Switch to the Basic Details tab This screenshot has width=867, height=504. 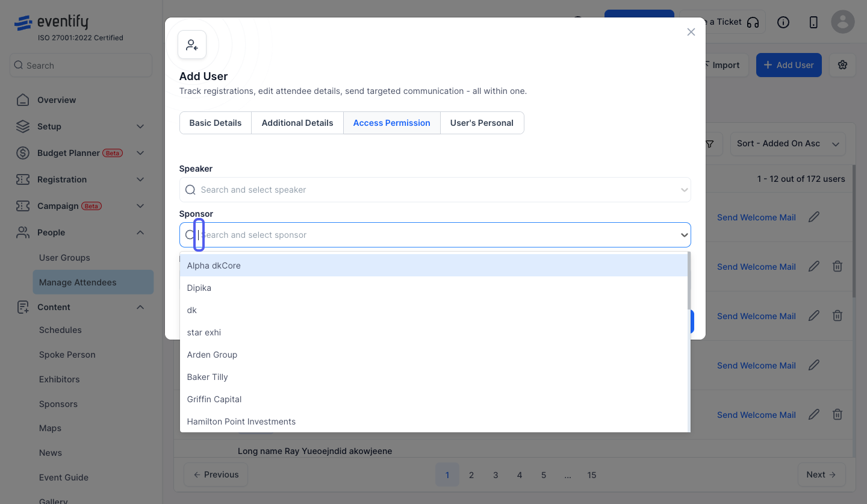216,123
